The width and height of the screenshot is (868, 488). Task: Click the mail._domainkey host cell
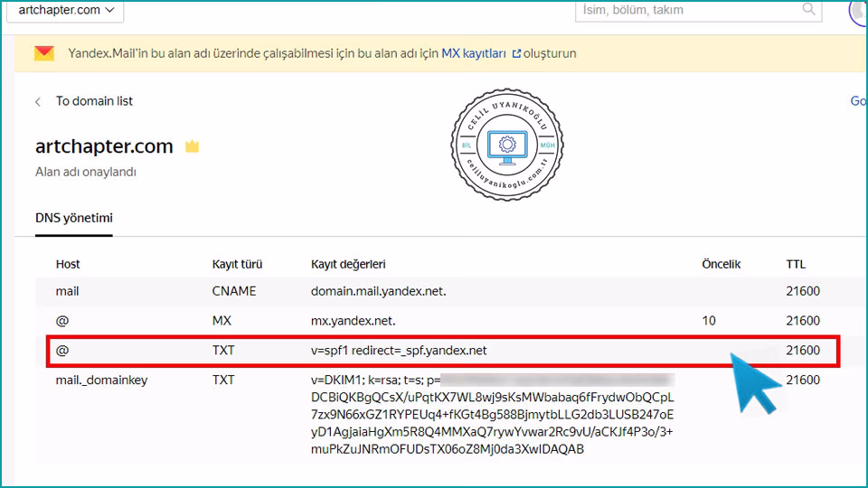pyautogui.click(x=102, y=380)
